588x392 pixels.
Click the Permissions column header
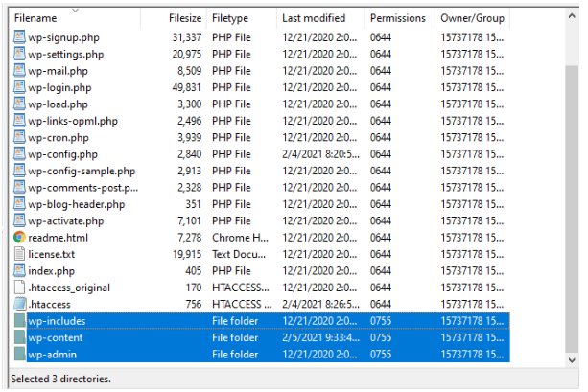[399, 18]
